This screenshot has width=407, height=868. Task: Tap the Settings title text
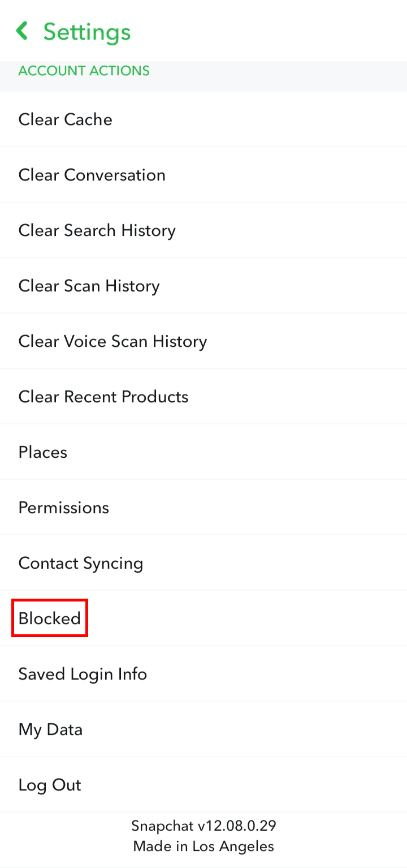click(87, 32)
